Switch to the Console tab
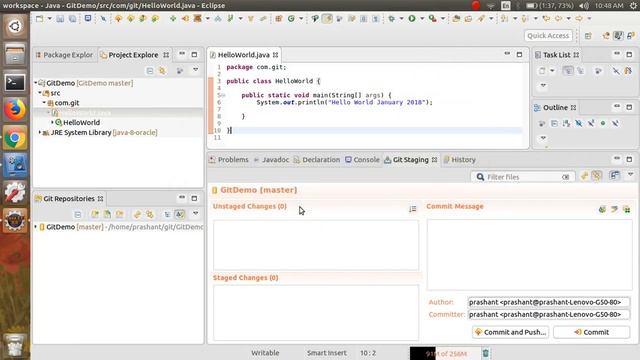640x360 pixels. (x=362, y=160)
